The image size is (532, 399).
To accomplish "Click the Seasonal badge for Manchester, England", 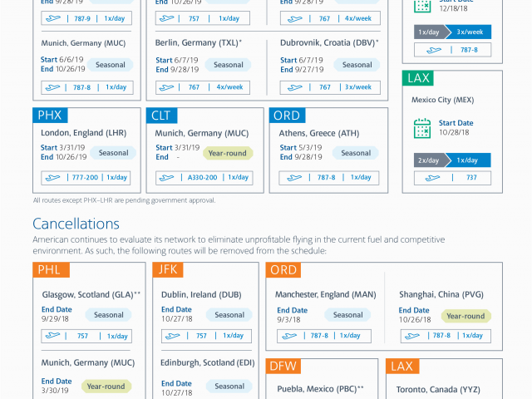I will pos(347,315).
